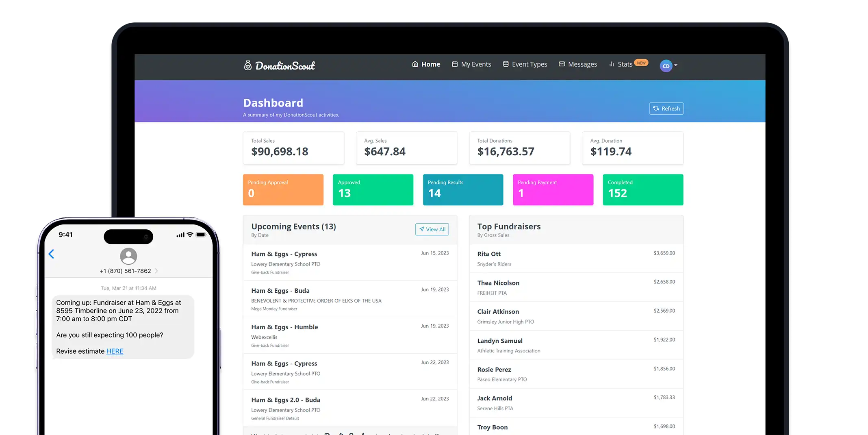Select fundraiser Troy Boon
The height and width of the screenshot is (435, 868).
point(576,426)
